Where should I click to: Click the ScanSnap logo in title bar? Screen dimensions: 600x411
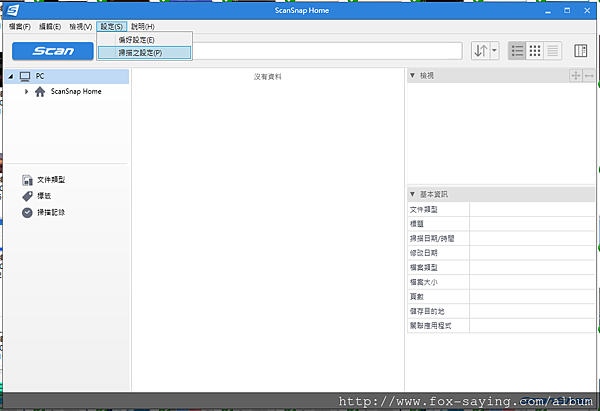tap(13, 10)
